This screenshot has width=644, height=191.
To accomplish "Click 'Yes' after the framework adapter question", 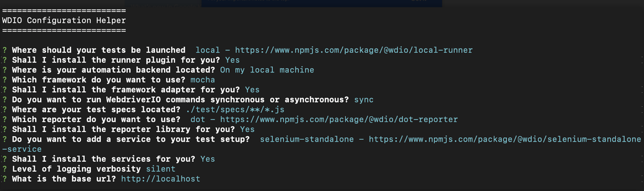I will [x=252, y=90].
